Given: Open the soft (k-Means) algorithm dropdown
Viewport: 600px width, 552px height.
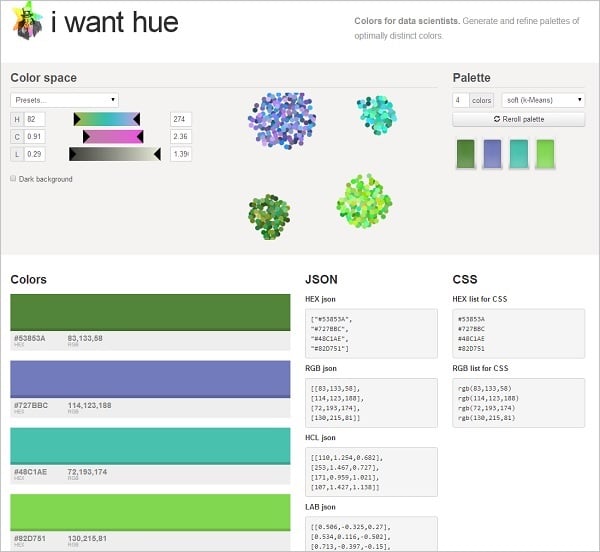Looking at the screenshot, I should point(543,100).
